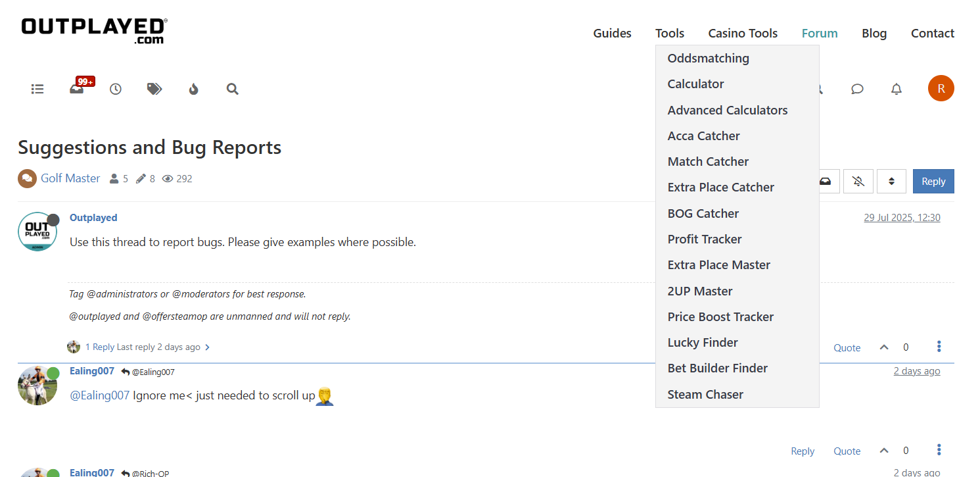The width and height of the screenshot is (980, 477).
Task: Go to the Forum nav item
Action: point(820,33)
